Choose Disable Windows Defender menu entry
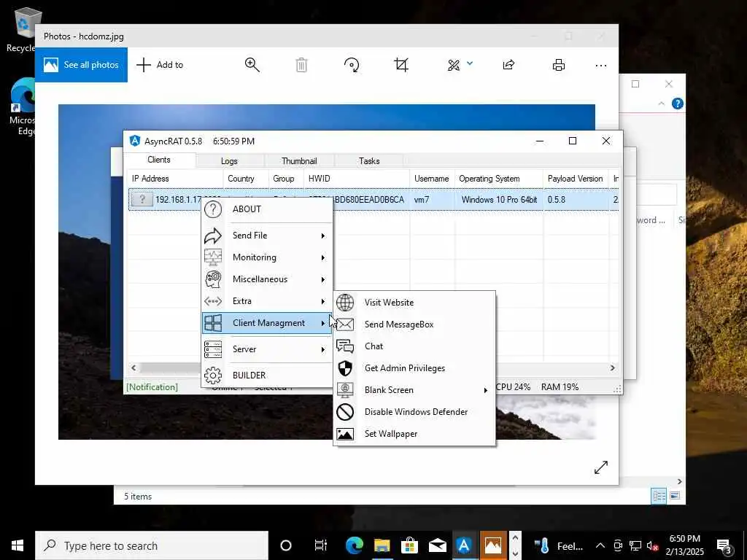 414,412
